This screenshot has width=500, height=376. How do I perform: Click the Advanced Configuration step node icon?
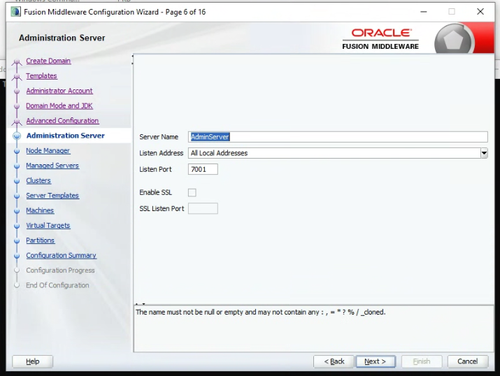point(17,122)
